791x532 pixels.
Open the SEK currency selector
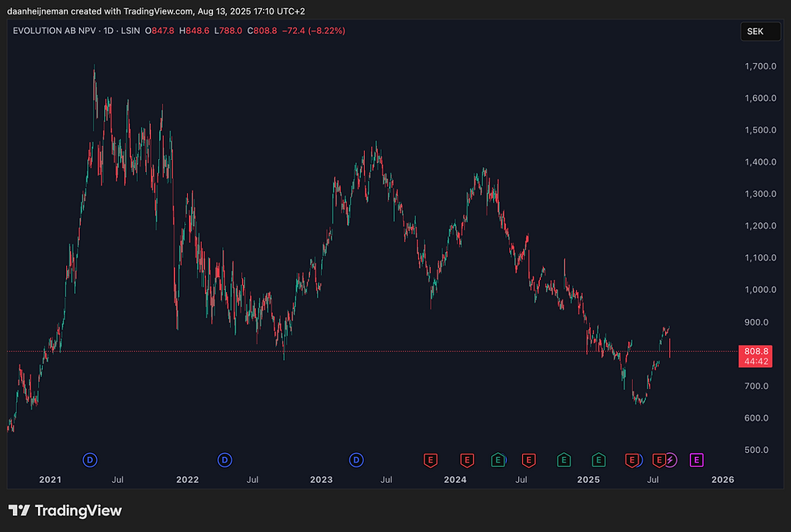click(760, 31)
